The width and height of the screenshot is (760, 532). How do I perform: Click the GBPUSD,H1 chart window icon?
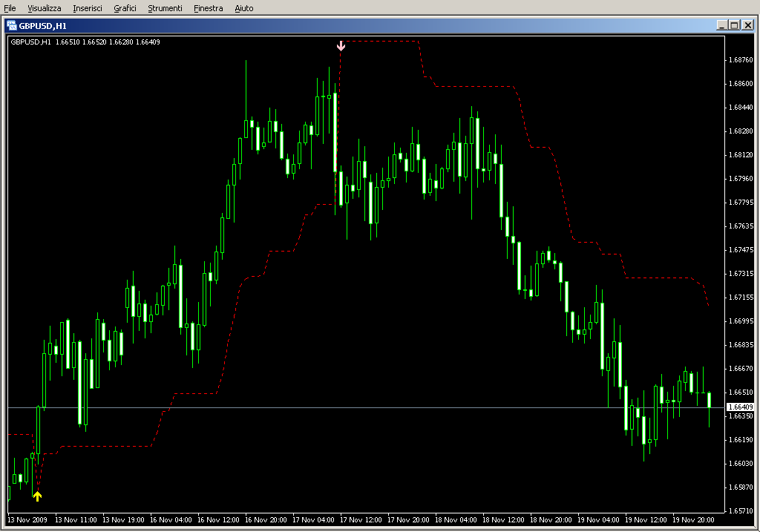pos(12,25)
